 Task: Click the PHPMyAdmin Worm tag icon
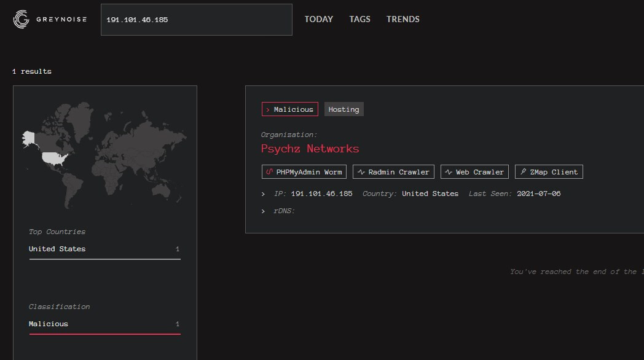coord(269,172)
